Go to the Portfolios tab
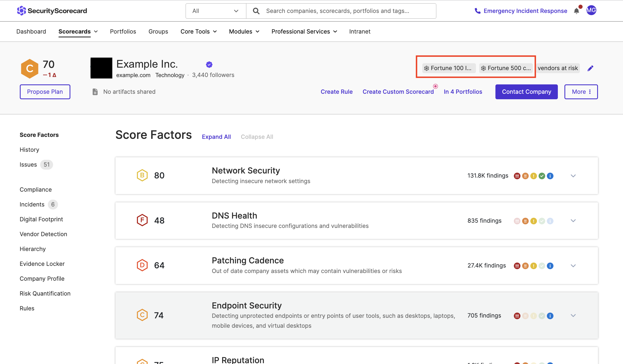 [123, 32]
